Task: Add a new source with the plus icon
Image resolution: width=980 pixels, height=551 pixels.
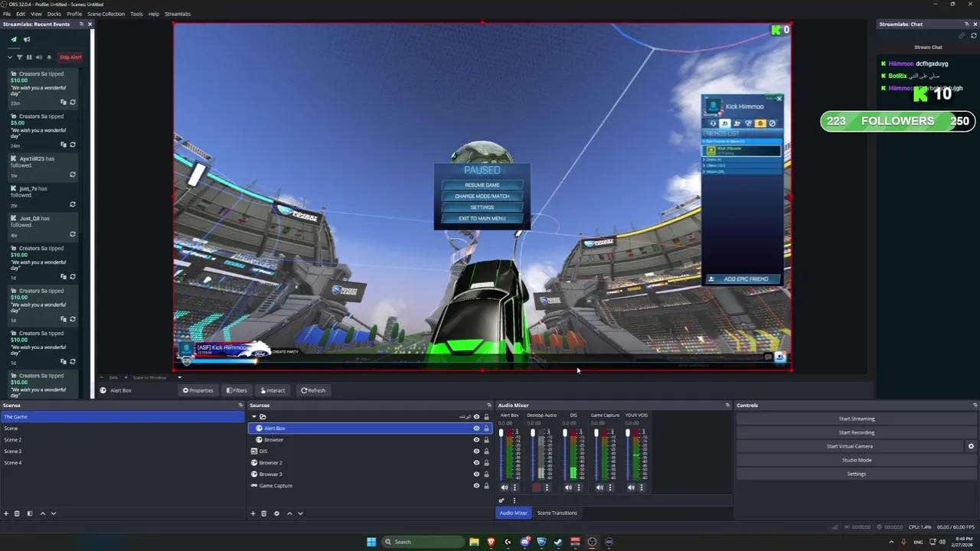Action: point(253,514)
